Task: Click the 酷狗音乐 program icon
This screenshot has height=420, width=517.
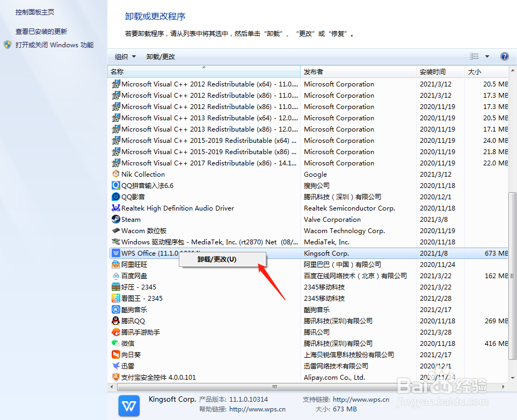Action: (116, 309)
